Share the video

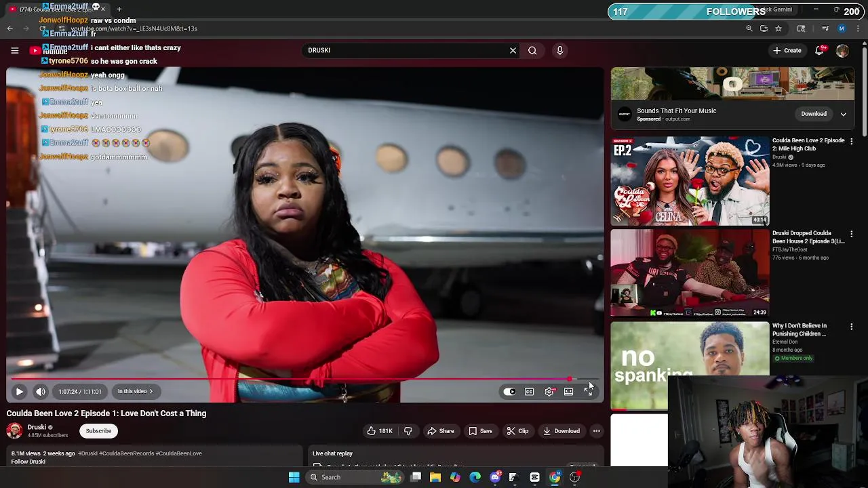(441, 431)
